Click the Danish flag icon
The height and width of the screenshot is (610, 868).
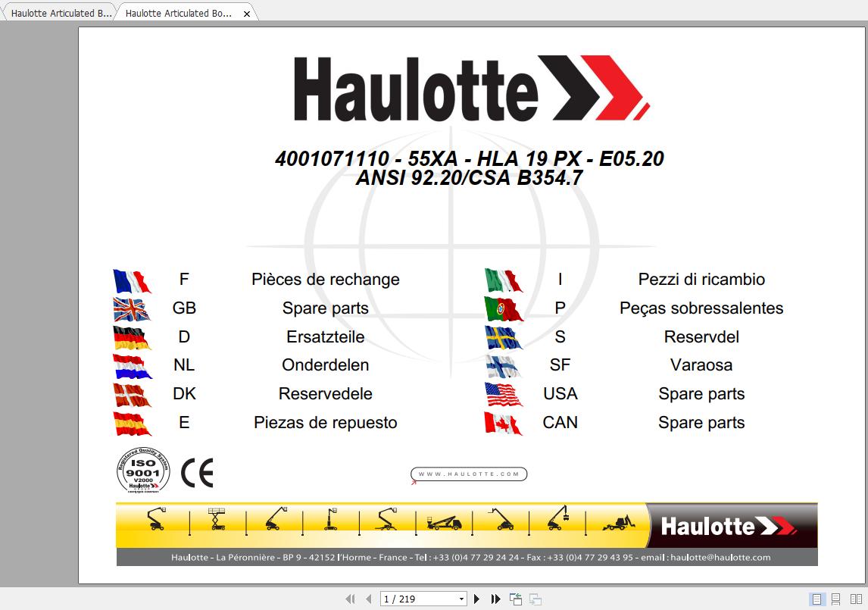click(132, 395)
